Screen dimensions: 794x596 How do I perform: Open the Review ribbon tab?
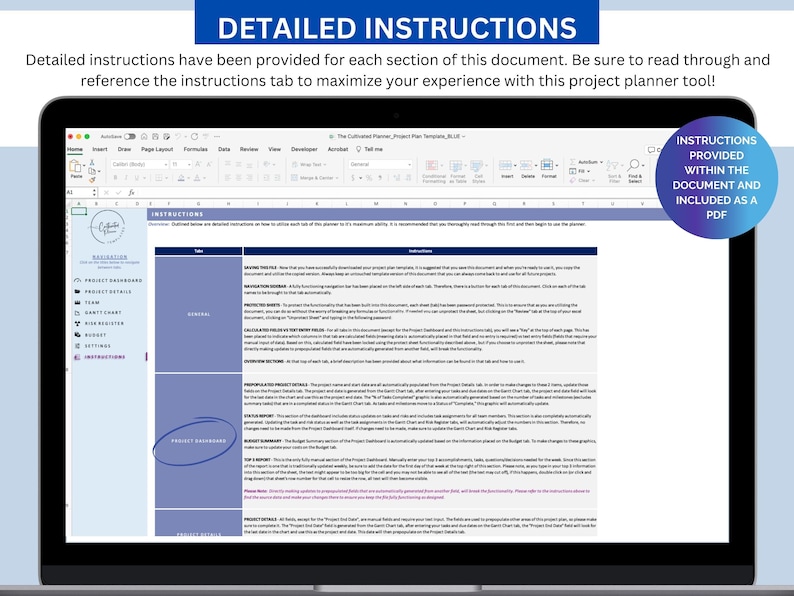[249, 149]
